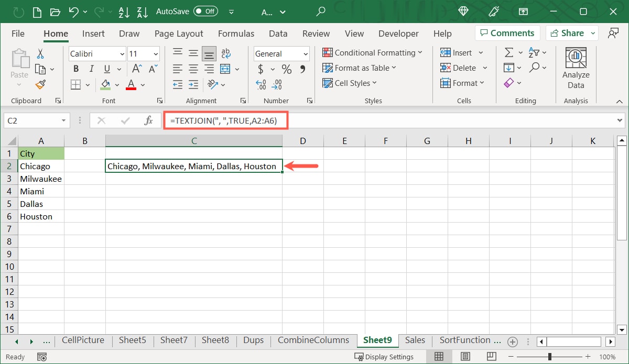The height and width of the screenshot is (364, 629).
Task: Toggle AutoSave on
Action: pos(205,10)
